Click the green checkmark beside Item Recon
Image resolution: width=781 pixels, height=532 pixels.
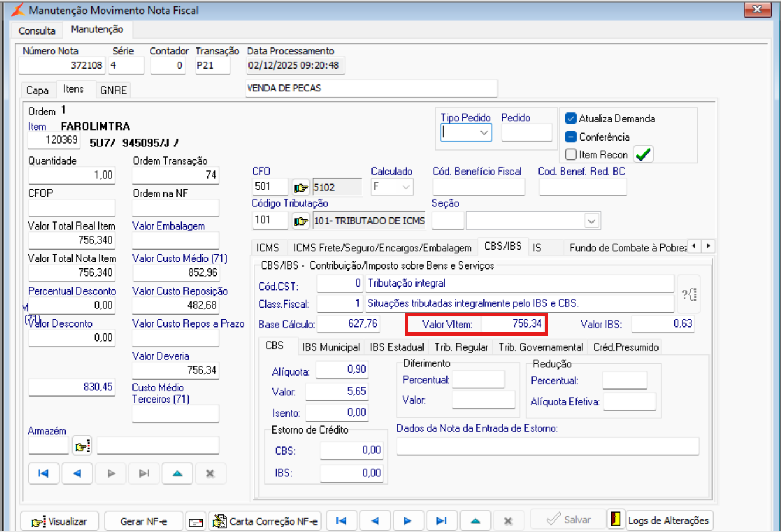[643, 155]
